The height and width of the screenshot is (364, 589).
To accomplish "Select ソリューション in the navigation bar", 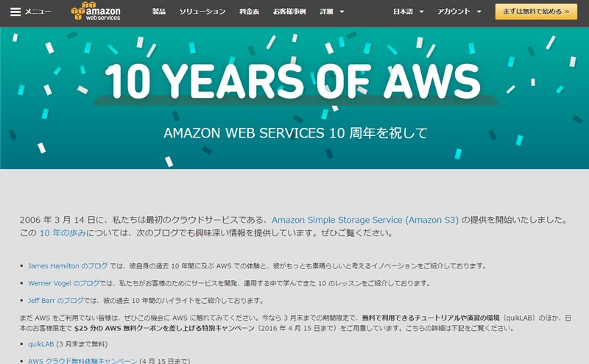I will click(x=202, y=12).
